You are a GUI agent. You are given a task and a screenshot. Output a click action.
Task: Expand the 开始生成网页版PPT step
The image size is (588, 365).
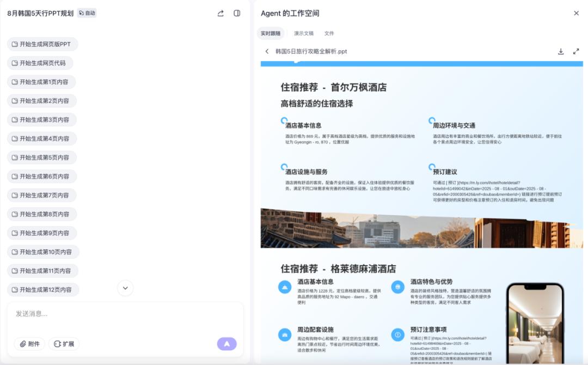[x=42, y=44]
